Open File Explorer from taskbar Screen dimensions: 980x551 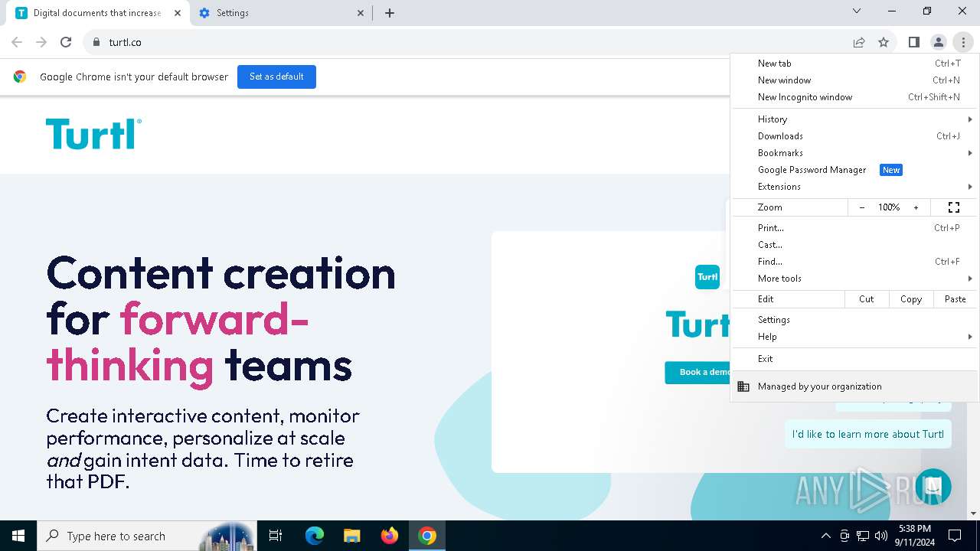click(351, 536)
